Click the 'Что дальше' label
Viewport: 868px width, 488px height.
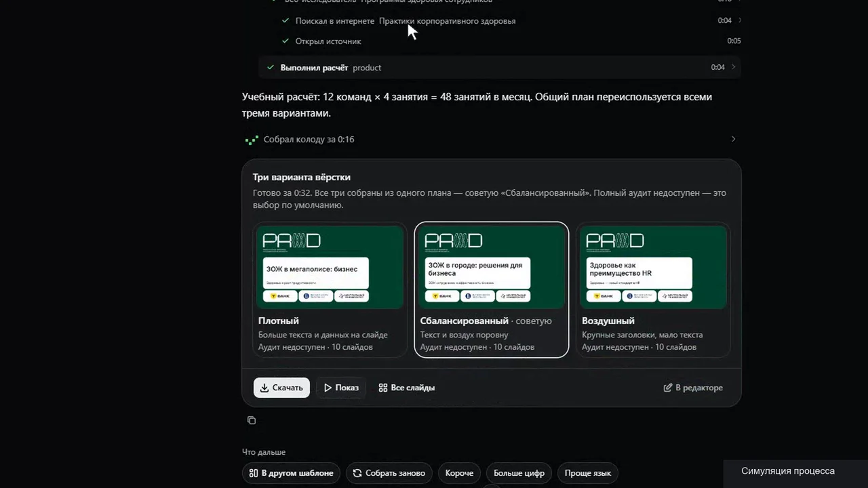(x=264, y=452)
